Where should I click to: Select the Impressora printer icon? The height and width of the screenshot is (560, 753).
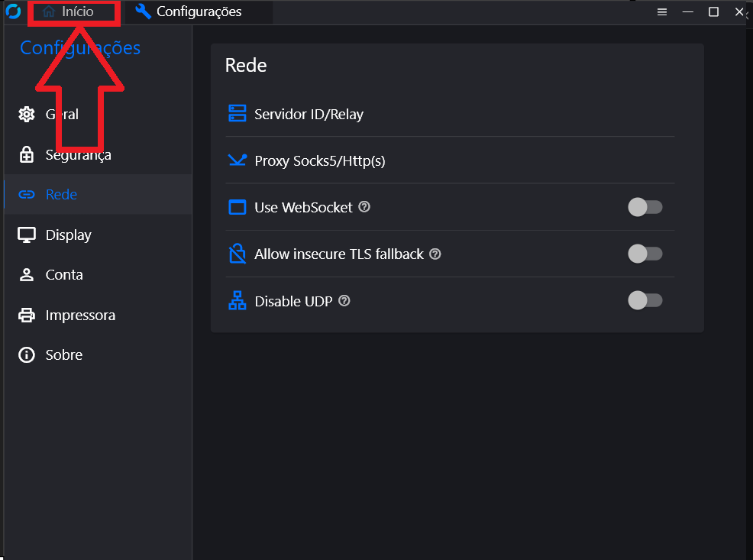point(27,316)
